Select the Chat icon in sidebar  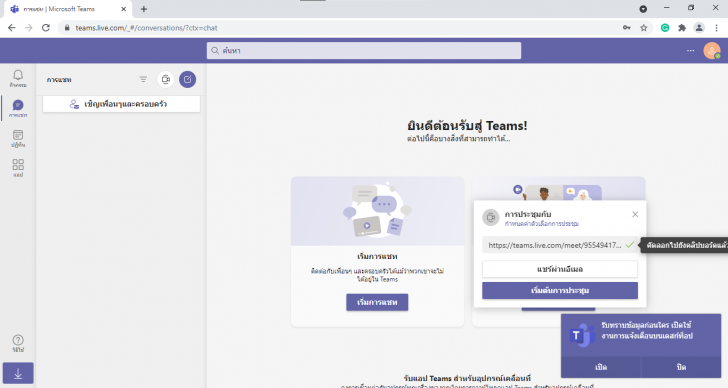pos(18,108)
